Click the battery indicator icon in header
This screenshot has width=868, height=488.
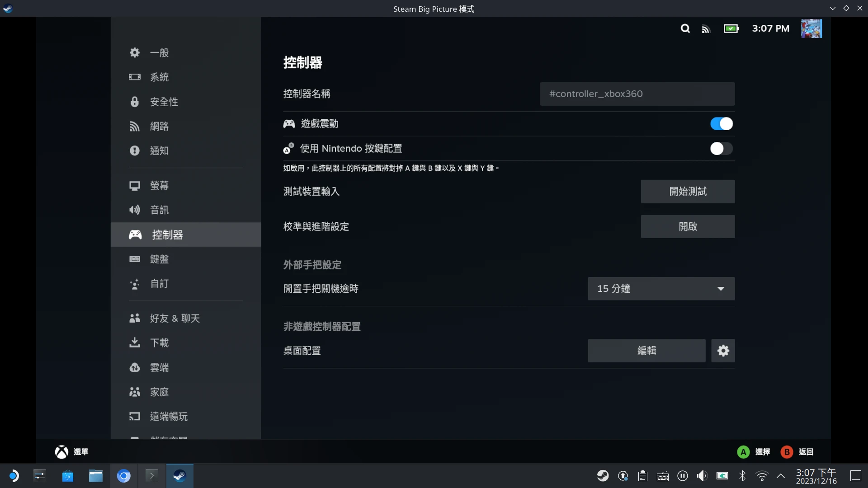731,29
